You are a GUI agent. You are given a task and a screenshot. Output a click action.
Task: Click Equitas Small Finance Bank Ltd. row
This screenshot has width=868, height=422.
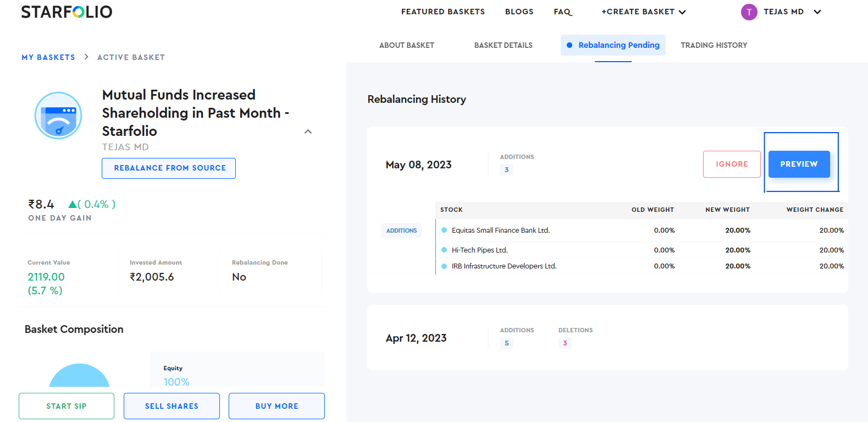pos(642,231)
